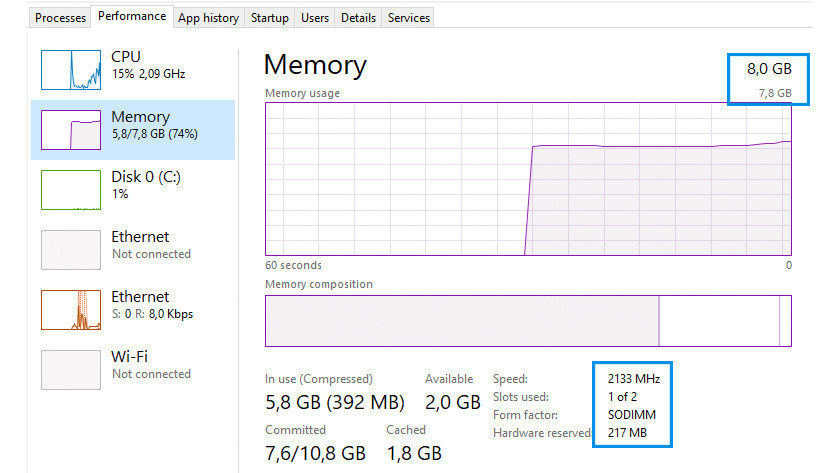Click the CPU usage graph thumbnail

71,69
